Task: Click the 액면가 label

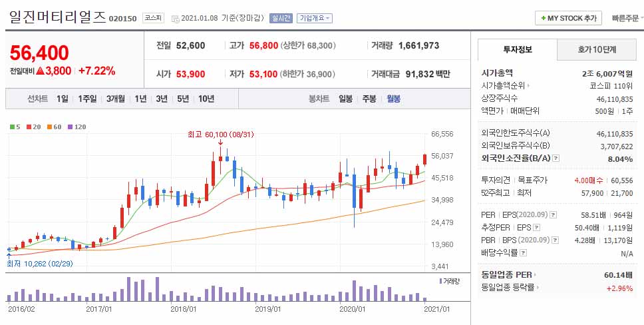Action: pyautogui.click(x=493, y=111)
